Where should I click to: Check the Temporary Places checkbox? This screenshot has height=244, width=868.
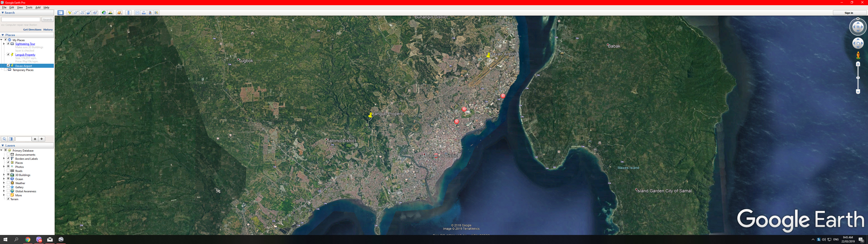tap(5, 69)
